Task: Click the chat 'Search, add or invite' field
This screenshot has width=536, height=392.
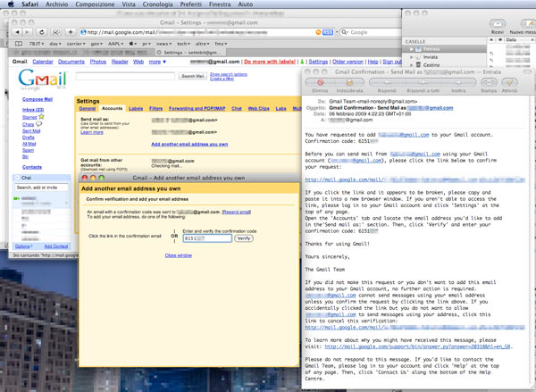Action: click(x=41, y=188)
